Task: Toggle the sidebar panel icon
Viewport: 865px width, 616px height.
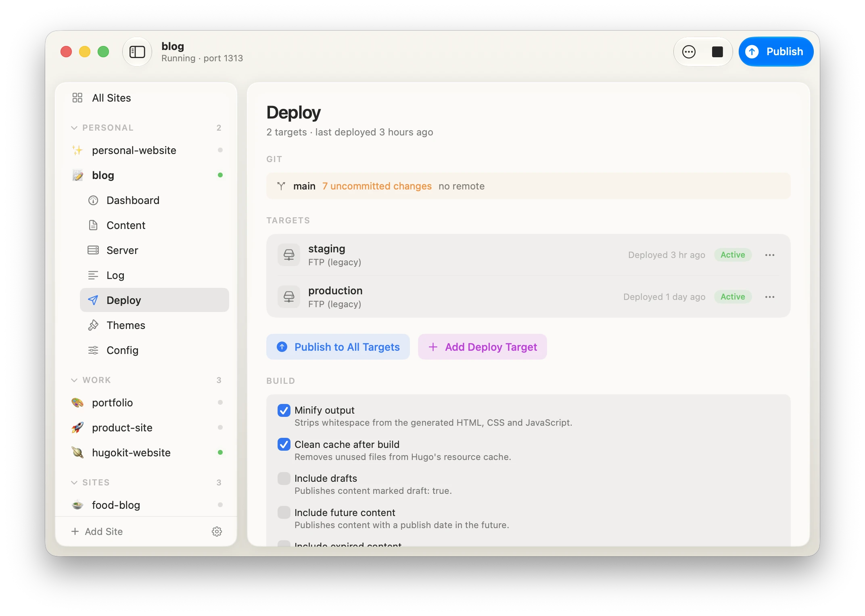Action: [x=137, y=52]
